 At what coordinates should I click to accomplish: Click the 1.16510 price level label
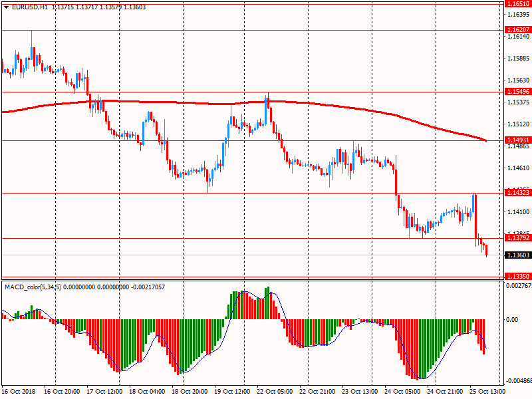pos(518,4)
